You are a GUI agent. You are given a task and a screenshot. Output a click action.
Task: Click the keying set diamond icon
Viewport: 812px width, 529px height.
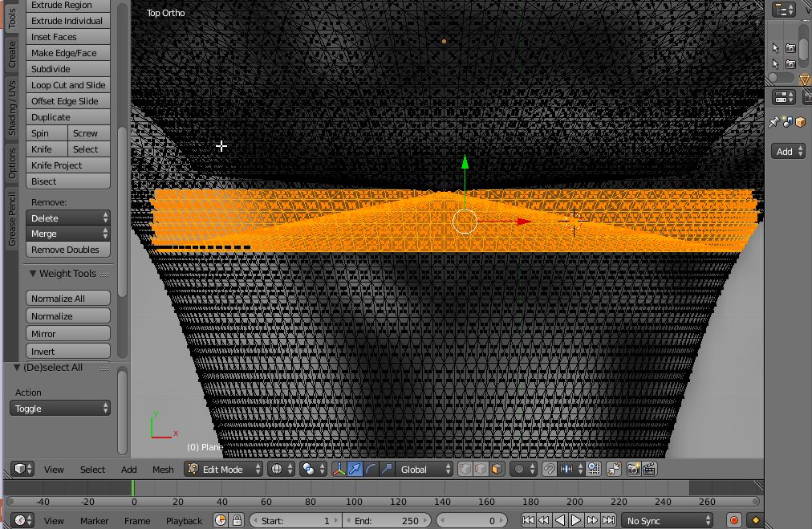point(755,519)
